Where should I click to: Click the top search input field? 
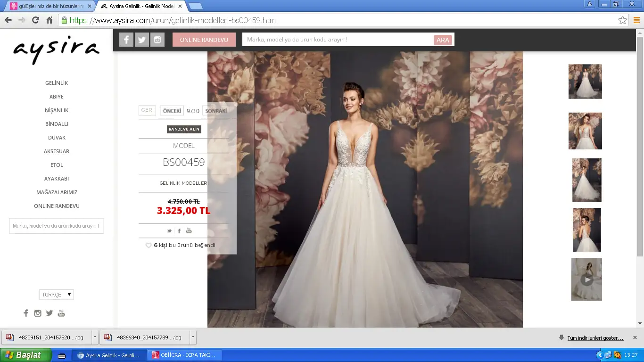pyautogui.click(x=338, y=40)
